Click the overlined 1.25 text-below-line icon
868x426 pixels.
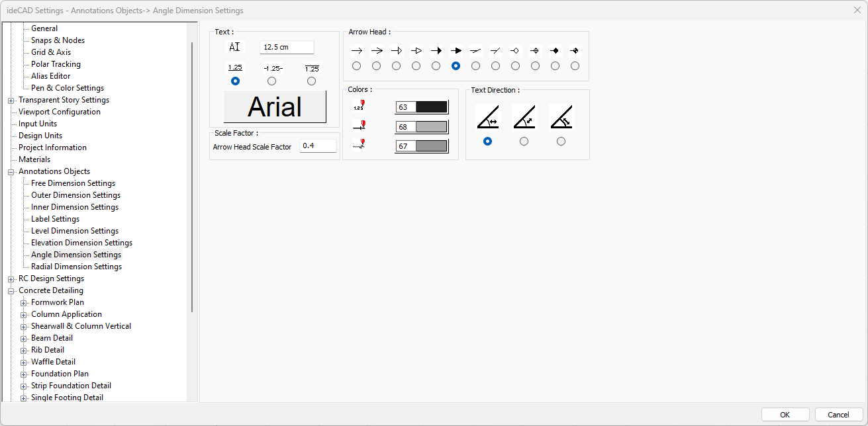pos(312,68)
